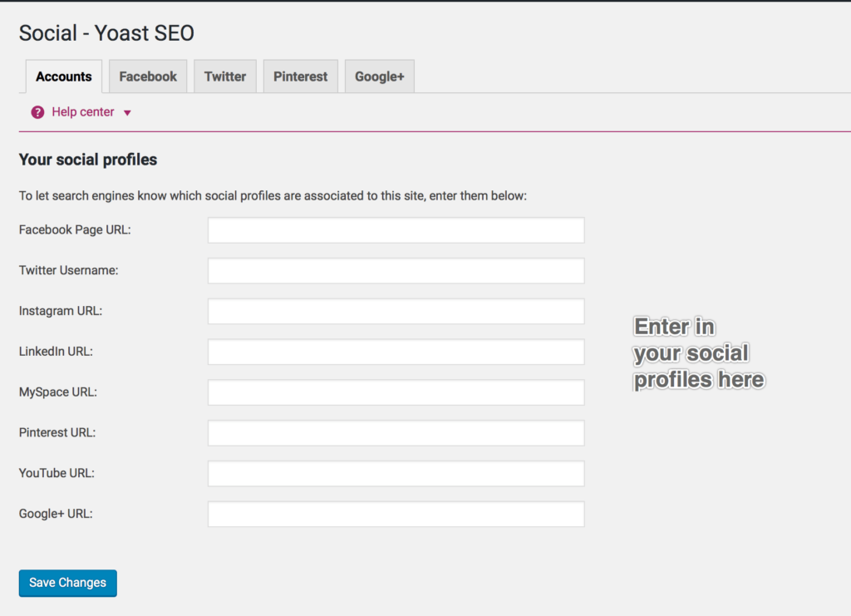Click the Save Changes button
Viewport: 851px width, 616px height.
click(68, 583)
